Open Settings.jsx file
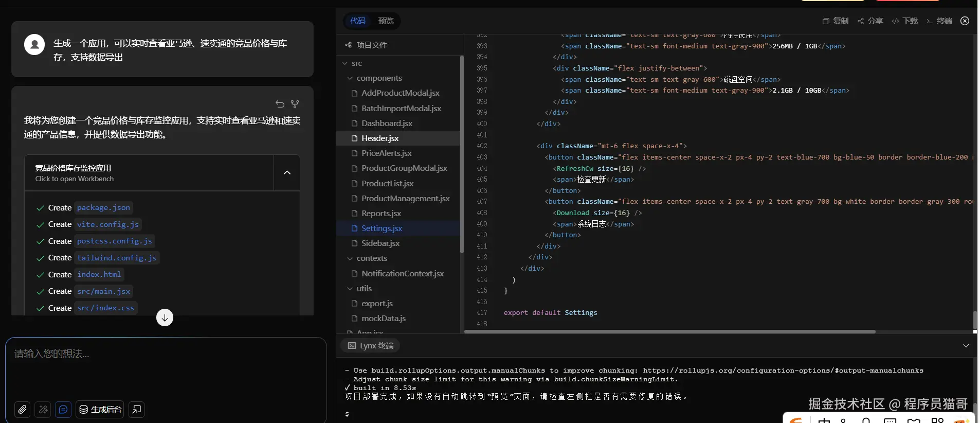The height and width of the screenshot is (423, 980). (398, 228)
